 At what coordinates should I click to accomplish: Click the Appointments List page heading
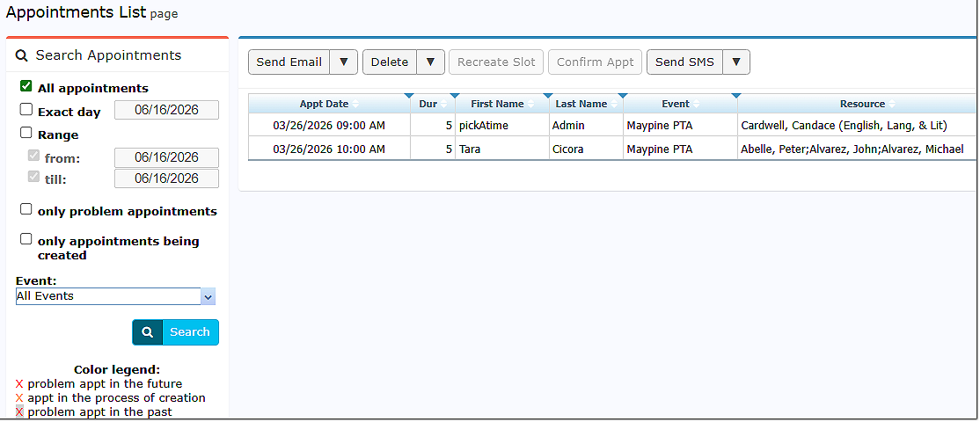[x=91, y=12]
